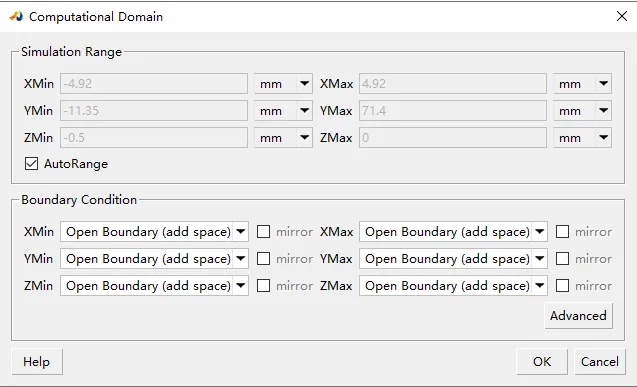Enable the YMax mirror checkbox
637x387 pixels.
click(562, 259)
